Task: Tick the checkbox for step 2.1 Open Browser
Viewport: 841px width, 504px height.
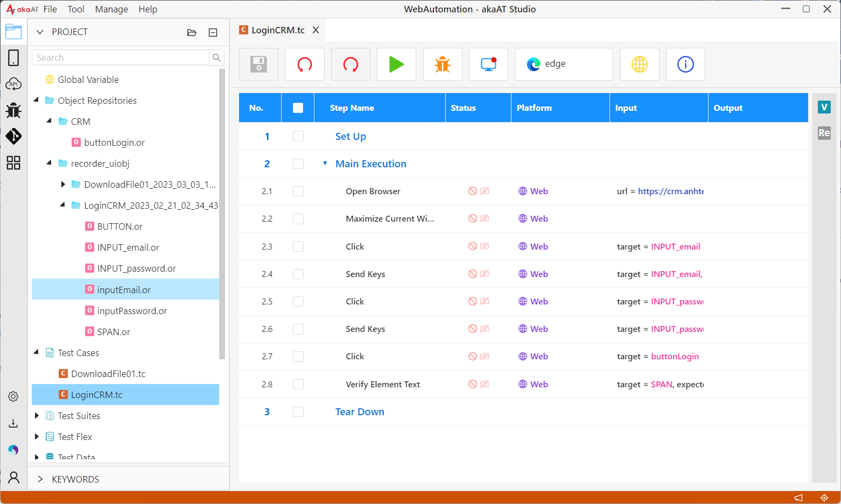Action: pyautogui.click(x=298, y=191)
